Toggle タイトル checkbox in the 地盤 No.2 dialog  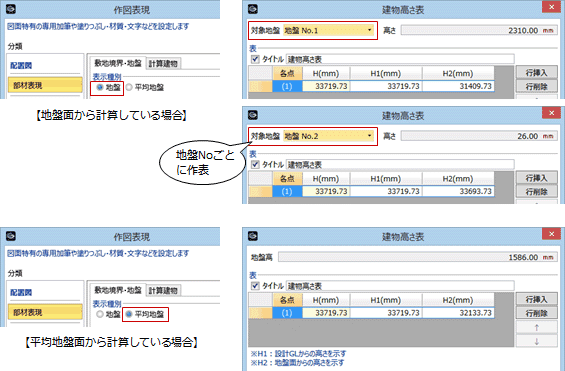255,164
